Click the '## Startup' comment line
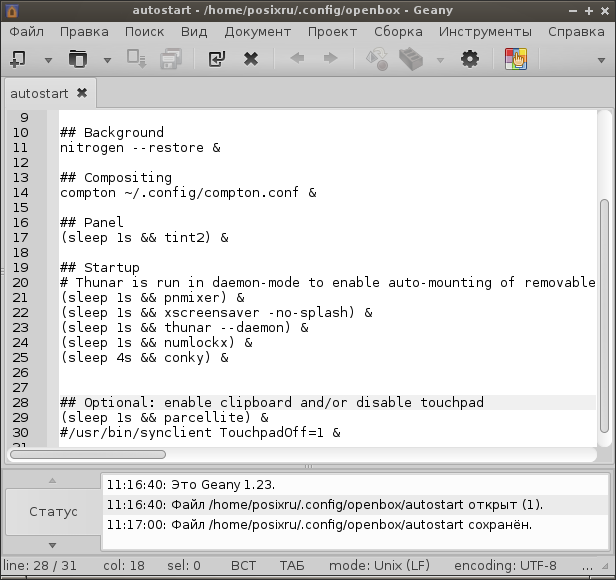The image size is (616, 580). tap(100, 268)
